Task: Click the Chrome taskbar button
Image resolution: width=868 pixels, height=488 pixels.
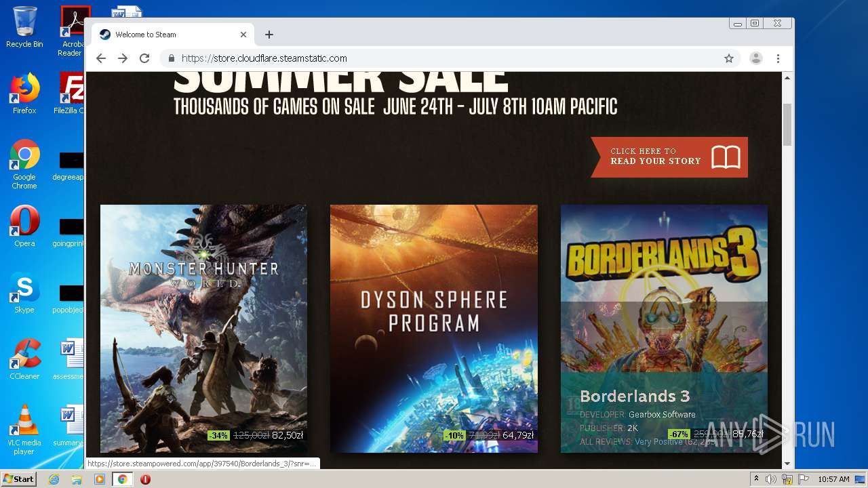Action: (122, 479)
